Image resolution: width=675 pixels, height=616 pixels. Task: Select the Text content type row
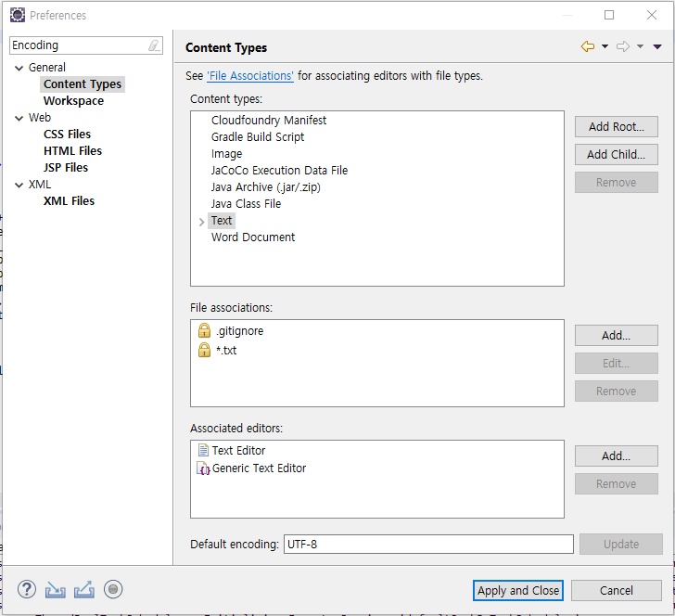(222, 221)
